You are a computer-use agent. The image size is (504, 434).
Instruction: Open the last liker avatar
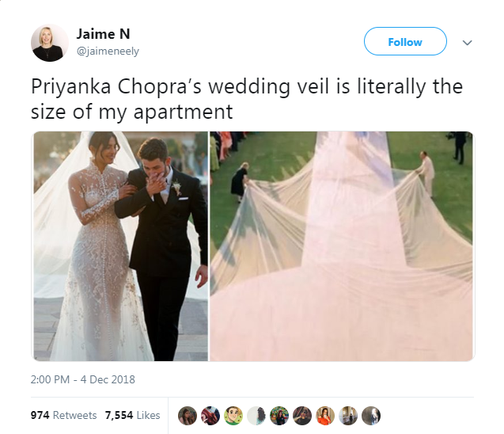pos(371,415)
